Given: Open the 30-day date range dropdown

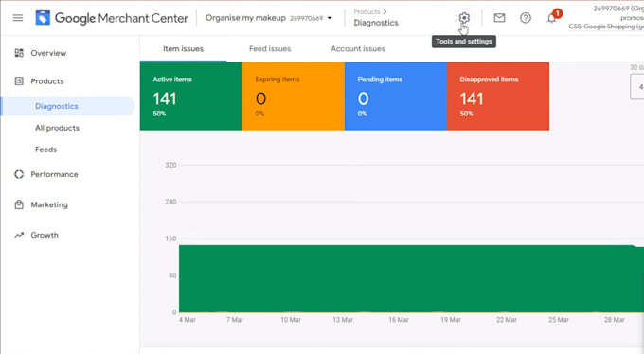Looking at the screenshot, I should tap(637, 87).
